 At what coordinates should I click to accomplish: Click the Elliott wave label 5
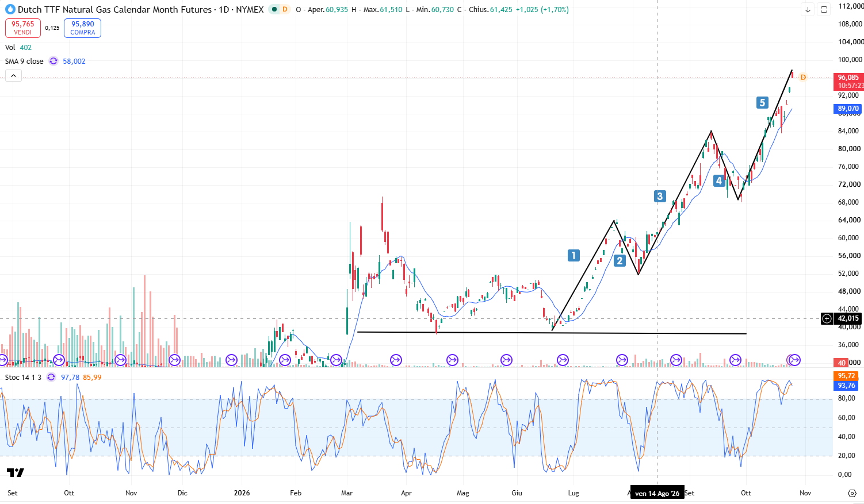(762, 102)
